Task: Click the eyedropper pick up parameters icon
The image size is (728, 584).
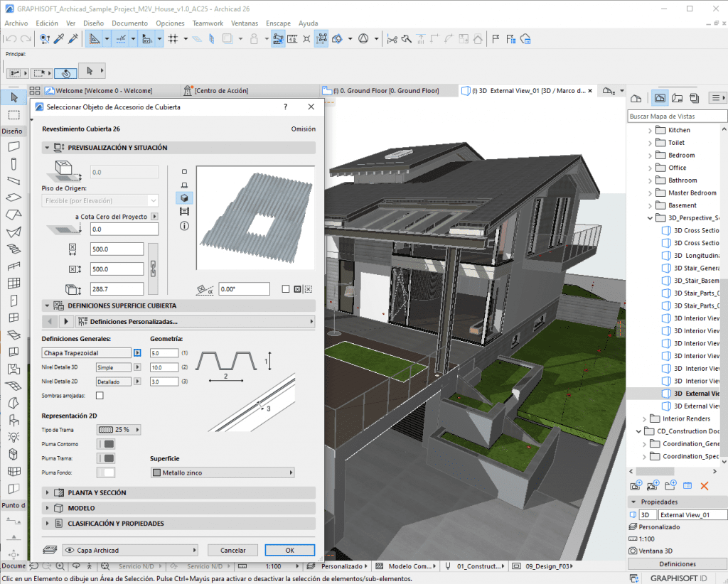Action: (x=59, y=39)
